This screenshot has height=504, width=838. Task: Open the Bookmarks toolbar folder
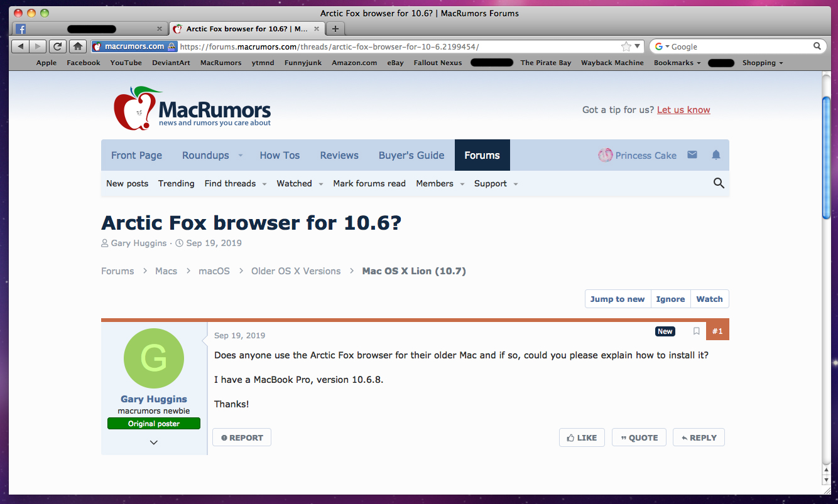click(677, 63)
